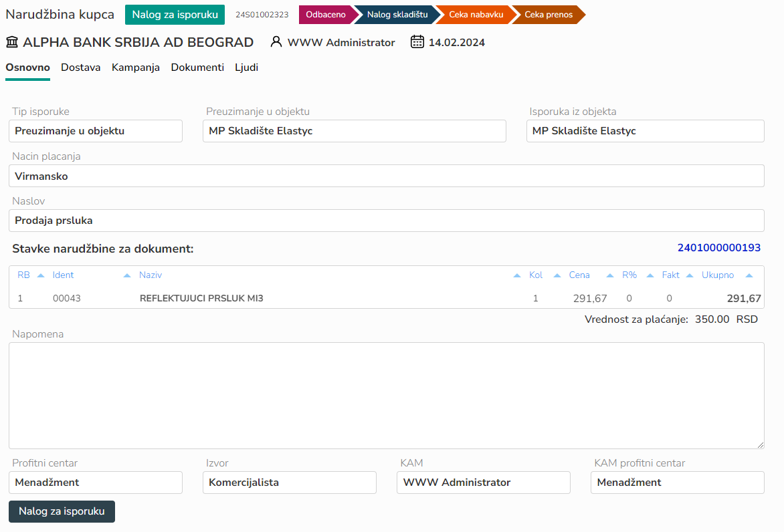Viewport: 784px width, 532px height.
Task: Sort by the R% column arrow
Action: [650, 275]
